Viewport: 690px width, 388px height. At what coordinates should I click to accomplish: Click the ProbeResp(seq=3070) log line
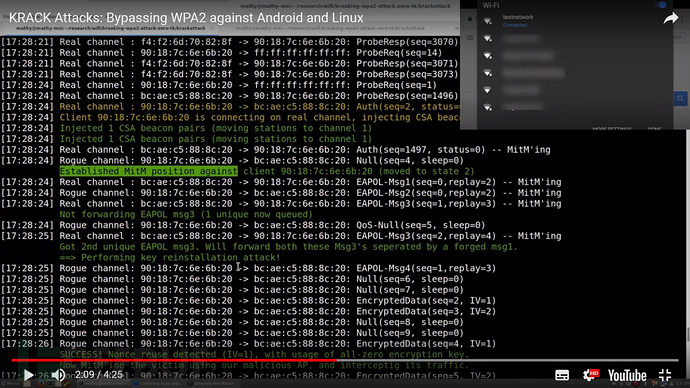pos(229,42)
